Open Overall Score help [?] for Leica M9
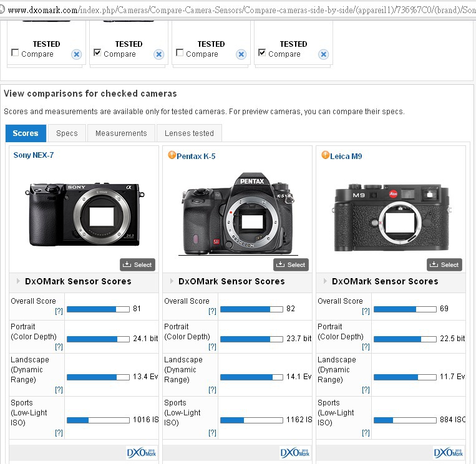476x464 pixels. pyautogui.click(x=366, y=311)
